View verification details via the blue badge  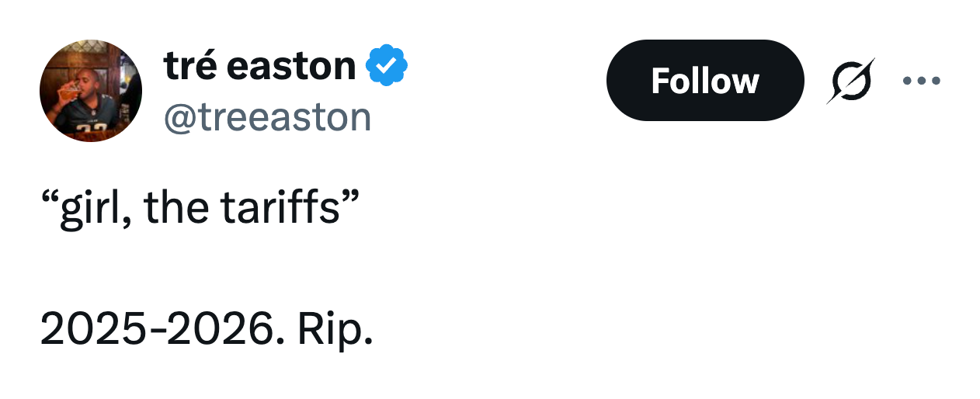387,66
